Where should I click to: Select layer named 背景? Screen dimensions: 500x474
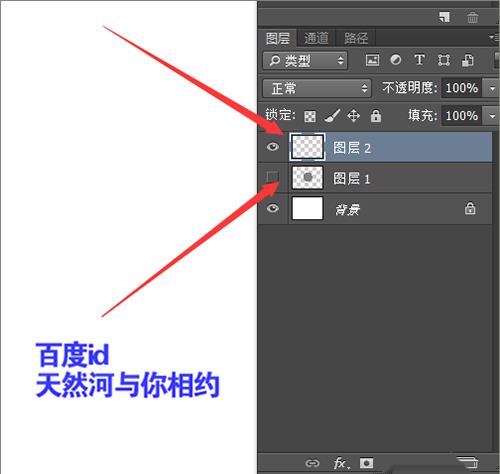pos(347,210)
